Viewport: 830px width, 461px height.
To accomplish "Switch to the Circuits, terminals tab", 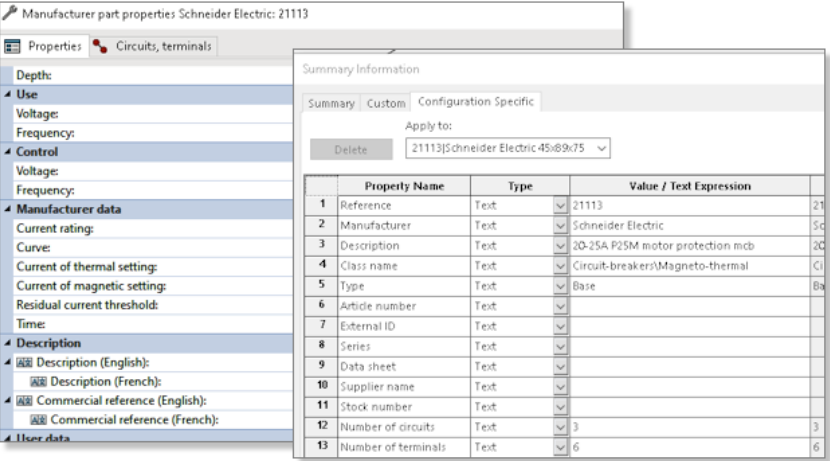I will (x=153, y=47).
